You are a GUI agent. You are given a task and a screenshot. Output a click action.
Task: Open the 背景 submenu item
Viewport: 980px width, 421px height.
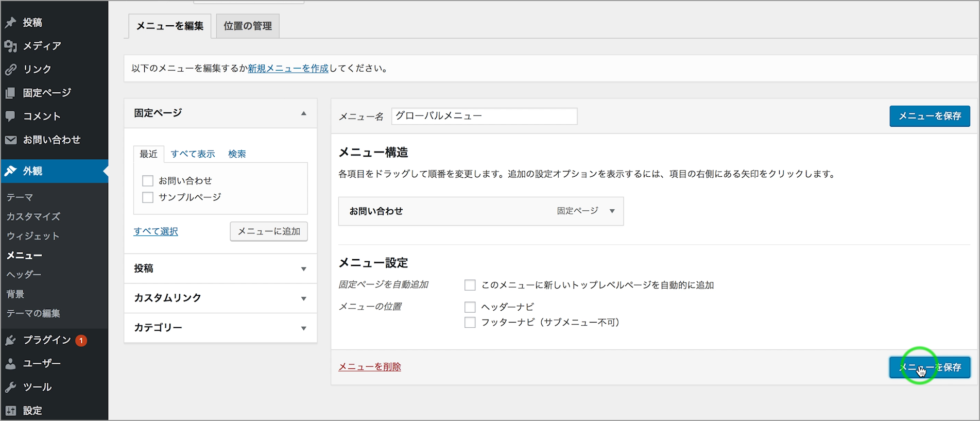pyautogui.click(x=15, y=294)
